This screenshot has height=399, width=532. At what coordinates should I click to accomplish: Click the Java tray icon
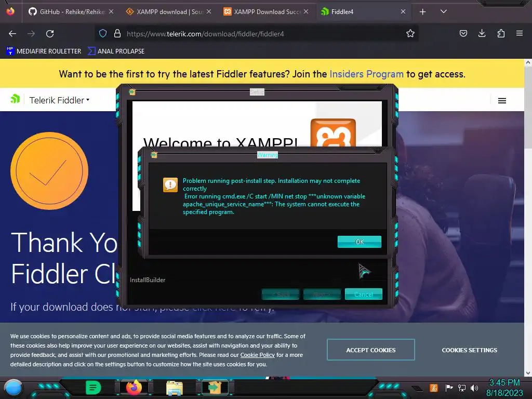click(x=433, y=388)
